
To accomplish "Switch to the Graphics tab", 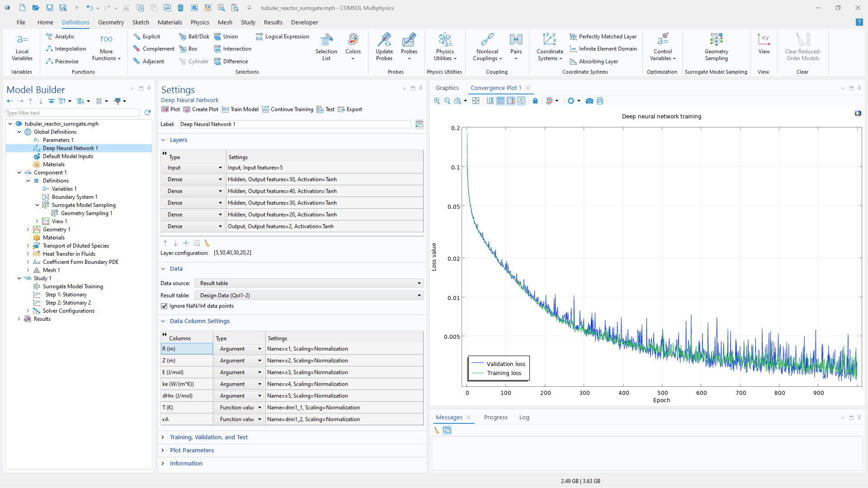I will [447, 88].
